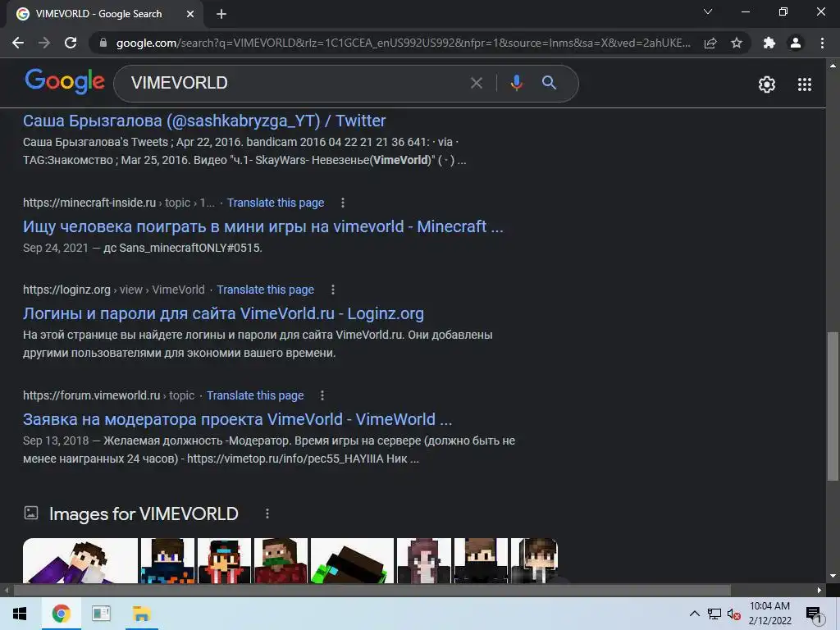This screenshot has height=630, width=840.
Task: Translate the minecraft-inside.ru result page
Action: pos(276,203)
